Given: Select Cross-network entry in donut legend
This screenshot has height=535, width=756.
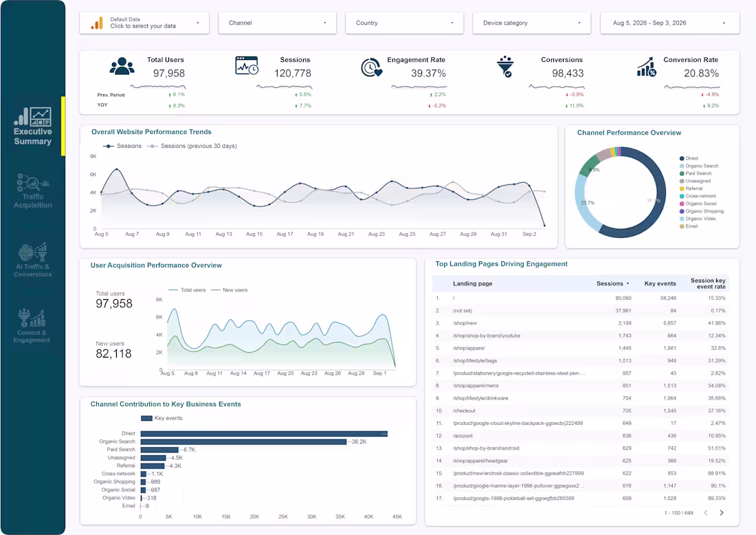Looking at the screenshot, I should tap(698, 196).
